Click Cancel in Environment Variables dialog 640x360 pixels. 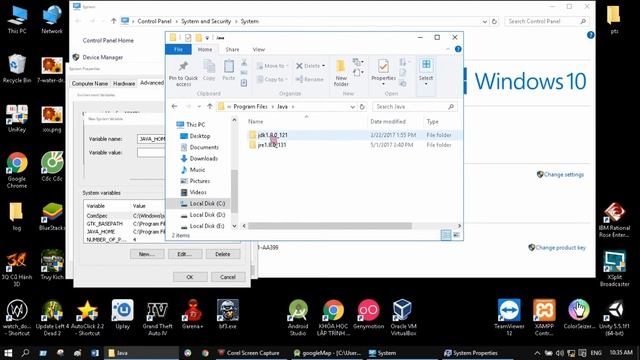228,277
